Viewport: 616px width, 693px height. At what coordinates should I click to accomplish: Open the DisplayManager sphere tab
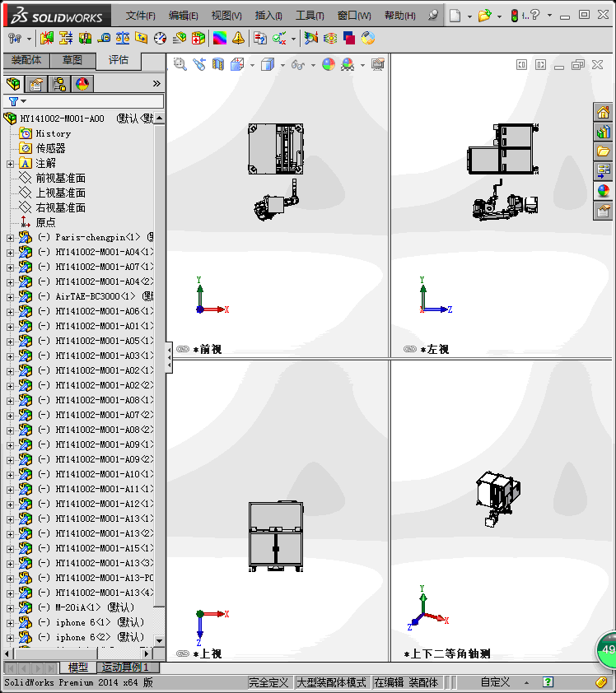click(82, 83)
